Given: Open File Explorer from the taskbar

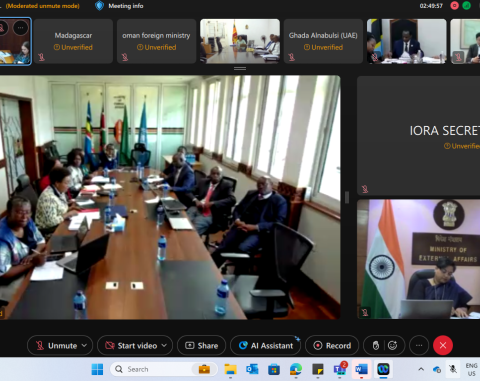Looking at the screenshot, I should tap(230, 369).
